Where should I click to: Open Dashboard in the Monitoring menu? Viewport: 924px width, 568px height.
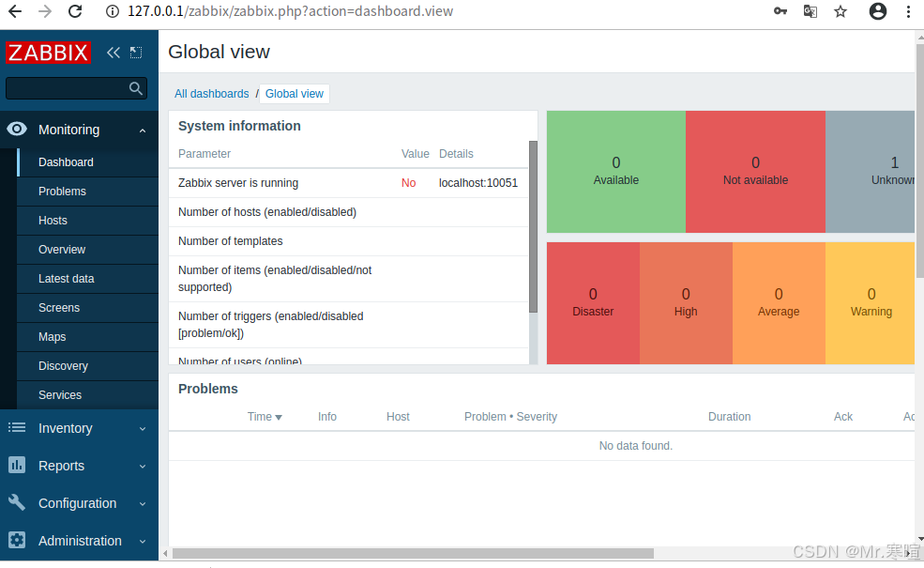tap(88, 162)
